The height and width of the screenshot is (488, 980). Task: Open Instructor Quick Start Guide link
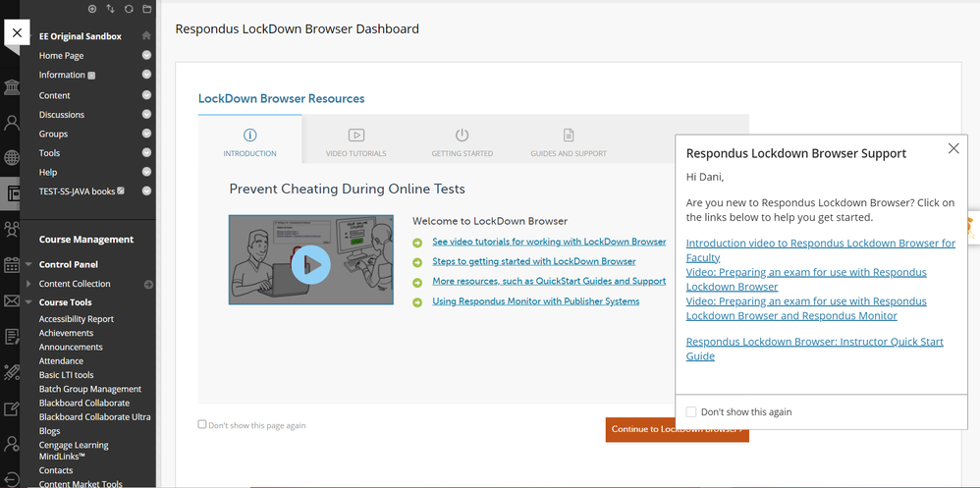(x=814, y=349)
